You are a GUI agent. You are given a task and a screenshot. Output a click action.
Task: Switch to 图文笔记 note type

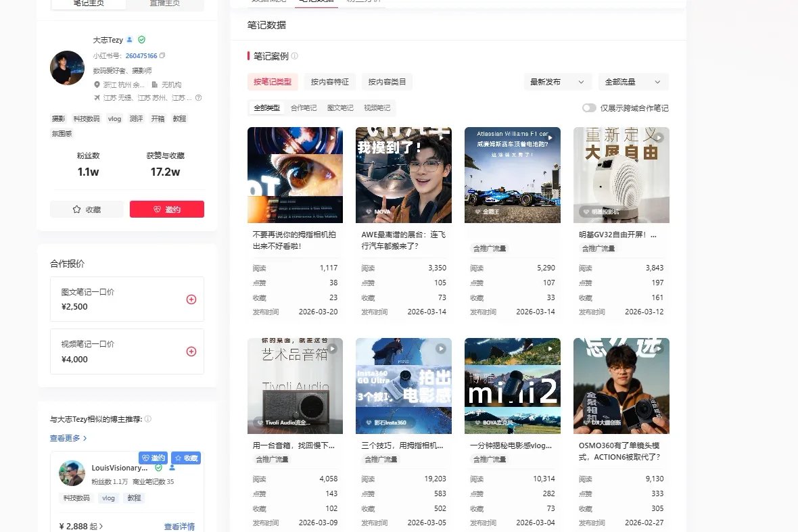pos(340,108)
